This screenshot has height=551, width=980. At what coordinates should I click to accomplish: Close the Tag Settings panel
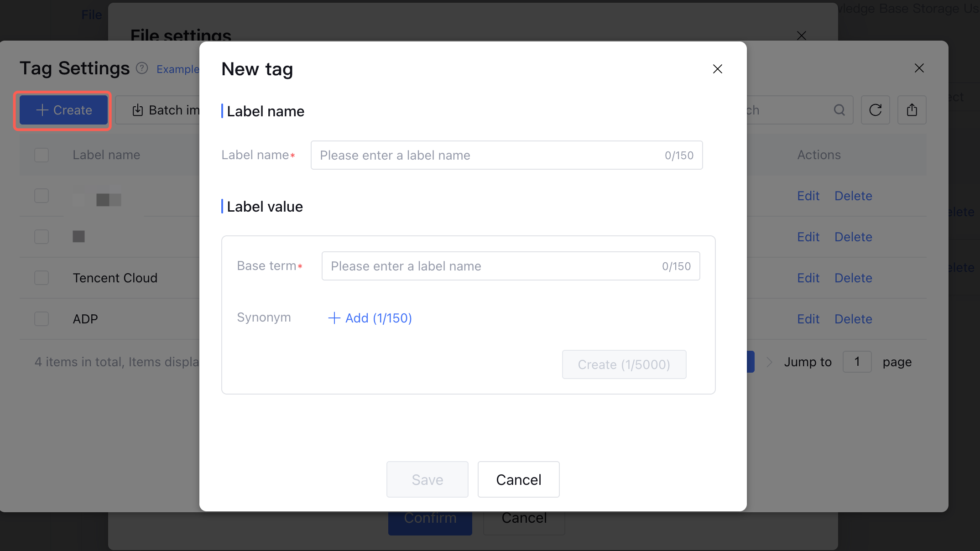tap(919, 68)
